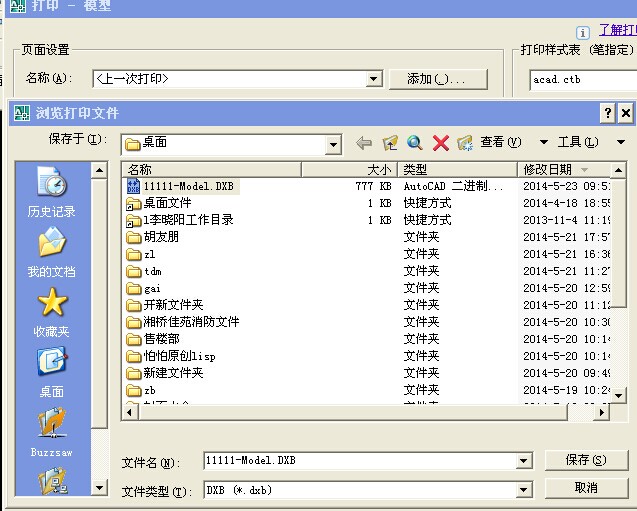Click the back arrow in browse toolbar
The height and width of the screenshot is (511, 637).
(x=364, y=143)
